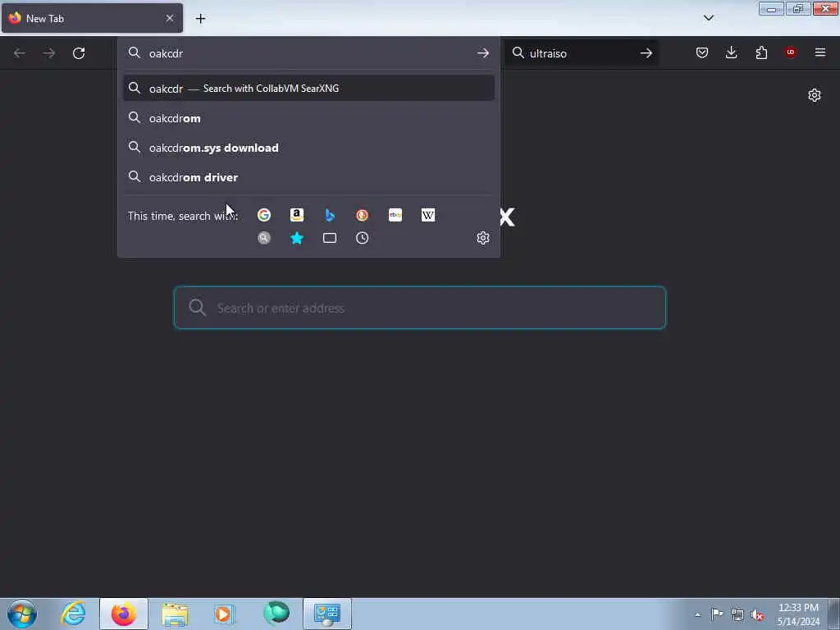
Task: Open search settings gear in dropdown
Action: [x=483, y=238]
